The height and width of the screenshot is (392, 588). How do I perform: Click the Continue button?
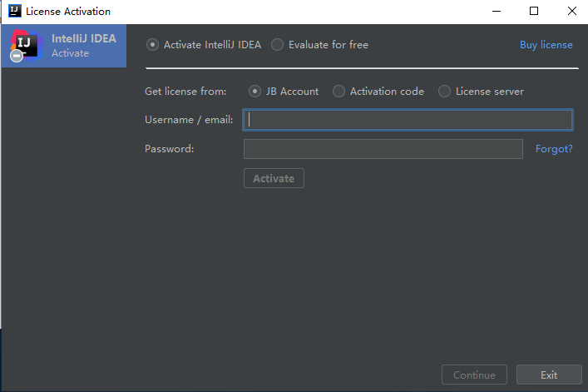474,375
